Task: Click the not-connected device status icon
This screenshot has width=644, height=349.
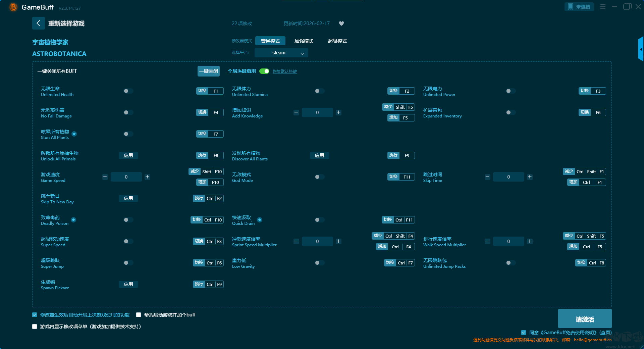Action: 571,7
